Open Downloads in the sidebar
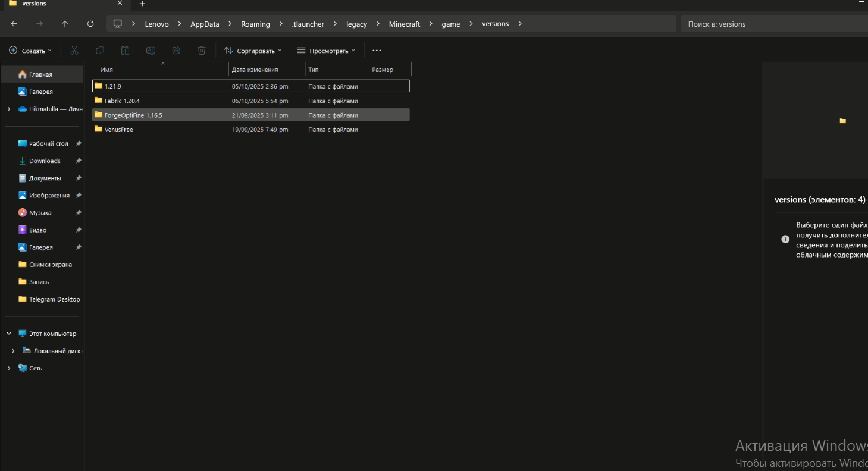Image resolution: width=868 pixels, height=471 pixels. click(45, 161)
